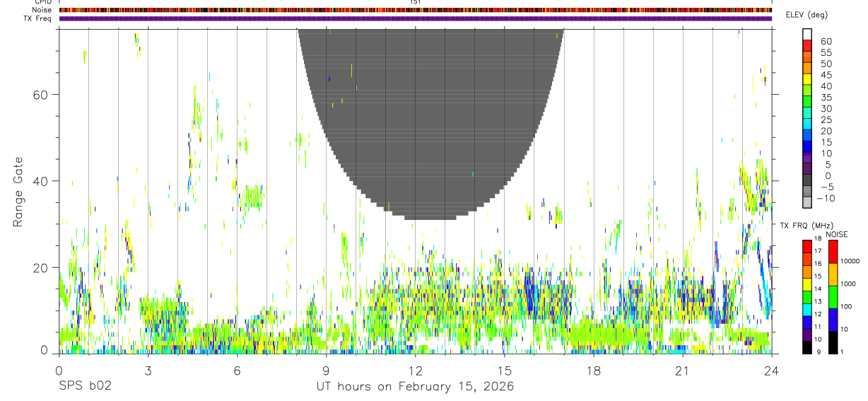Viewport: 868px width, 401px height.
Task: Click the white top cell of ELEV colorbar
Action: click(807, 33)
